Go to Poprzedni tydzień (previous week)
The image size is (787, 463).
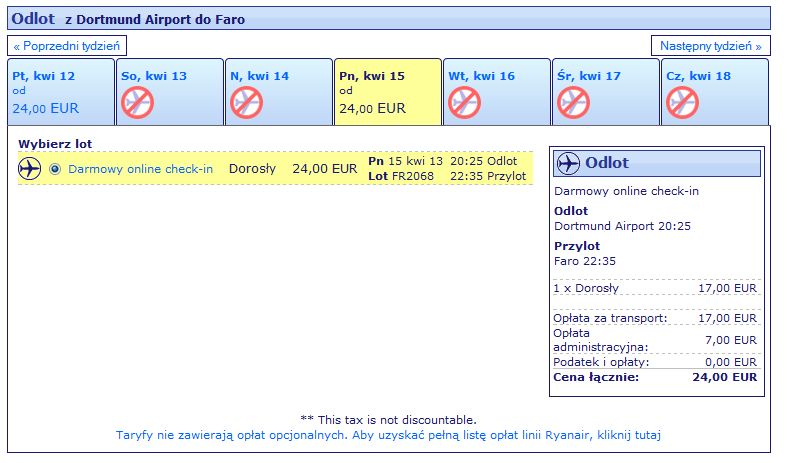point(67,46)
